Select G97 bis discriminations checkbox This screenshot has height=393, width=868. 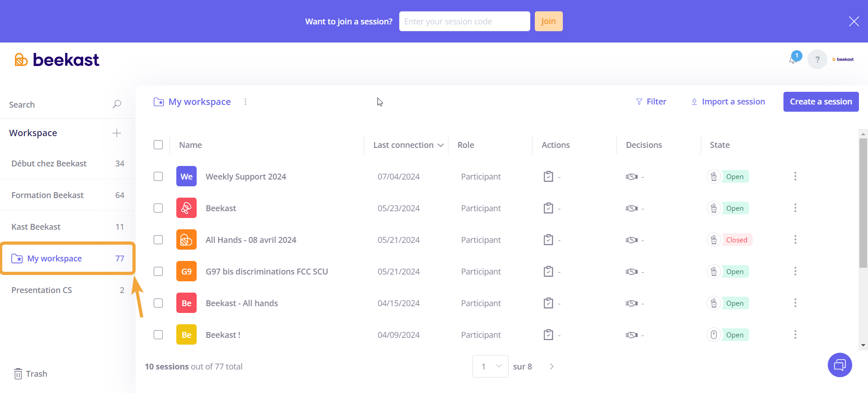point(158,271)
